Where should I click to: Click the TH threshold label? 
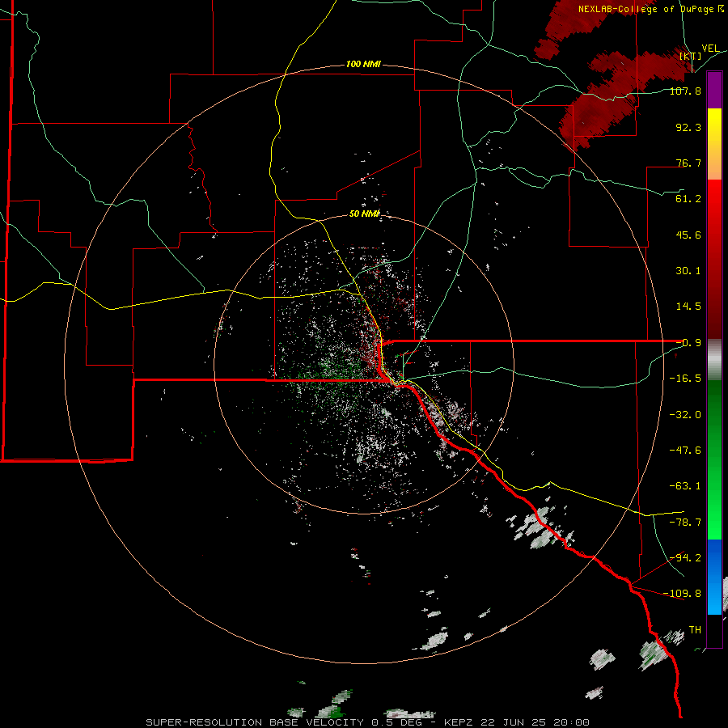(x=695, y=630)
